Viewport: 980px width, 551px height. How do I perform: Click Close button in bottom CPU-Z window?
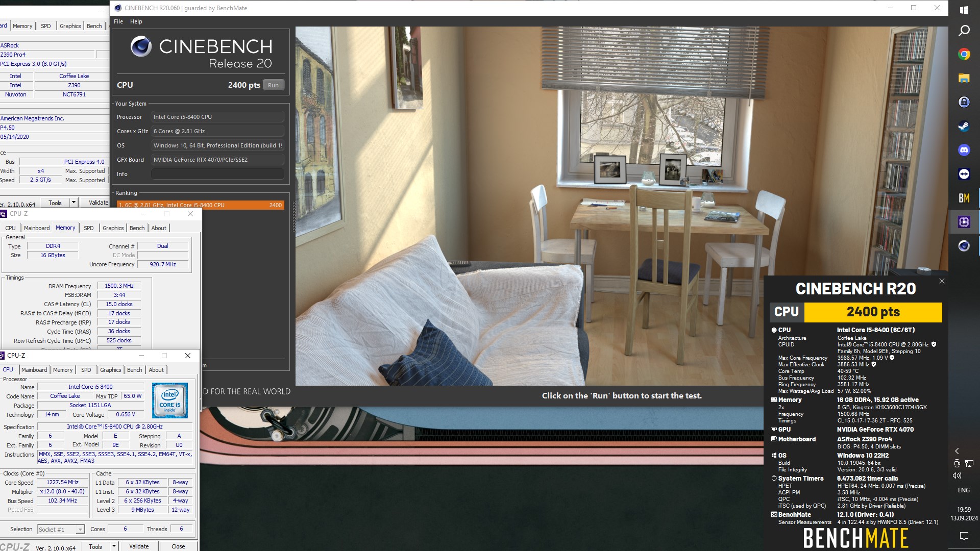178,546
